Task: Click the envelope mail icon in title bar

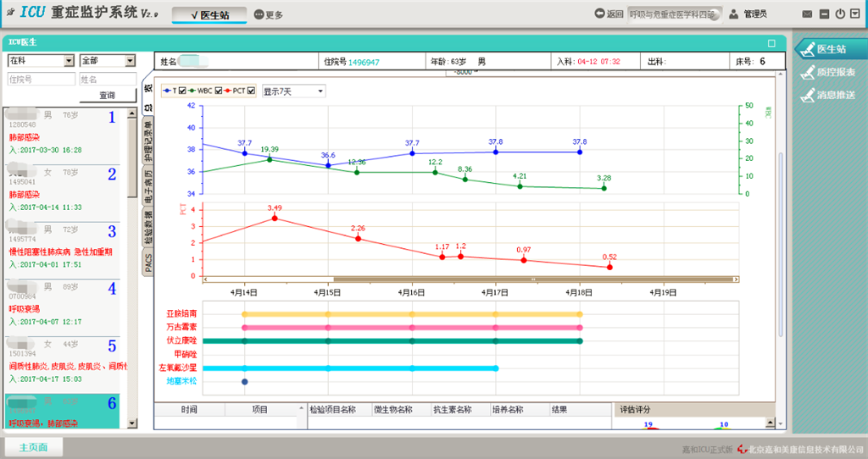Action: click(806, 14)
